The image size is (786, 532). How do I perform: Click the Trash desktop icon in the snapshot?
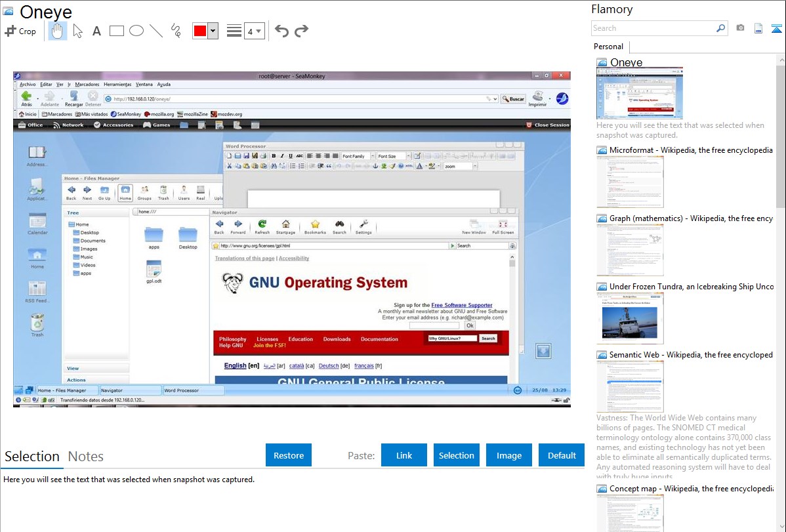tap(37, 325)
